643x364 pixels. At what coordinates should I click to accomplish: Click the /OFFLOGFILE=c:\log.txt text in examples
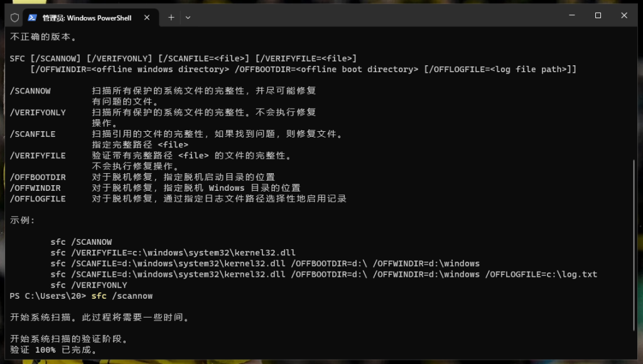tap(541, 274)
